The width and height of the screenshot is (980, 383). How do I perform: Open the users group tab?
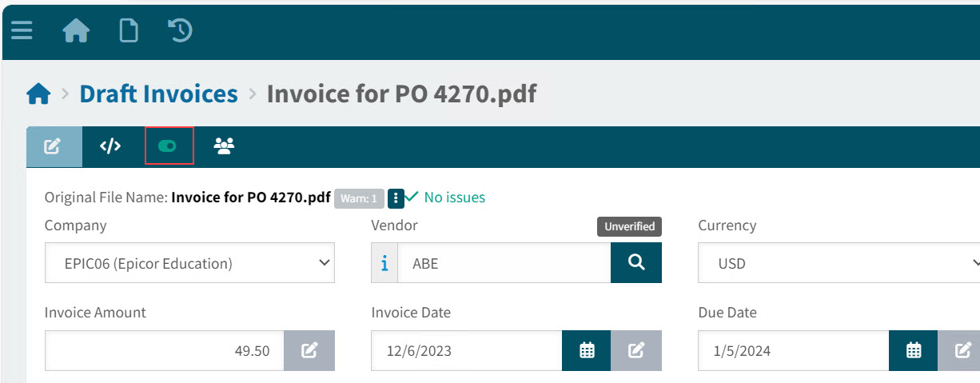[x=224, y=146]
